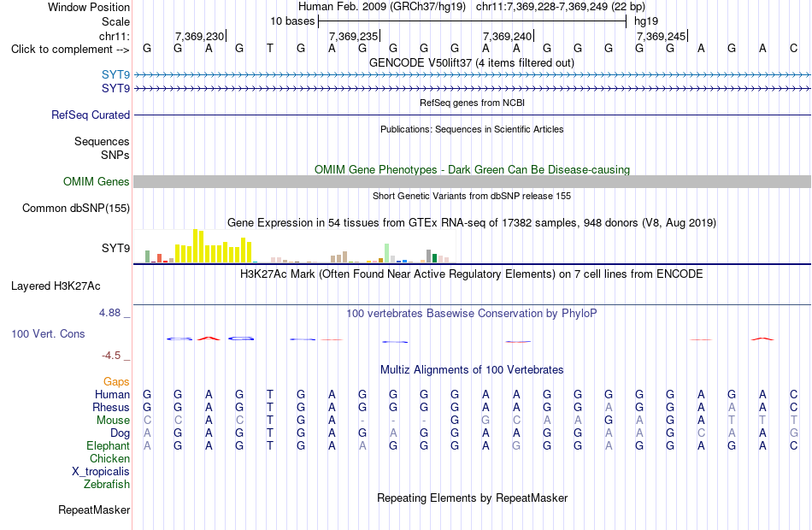Select the 'Zebrafish' species row label

point(107,485)
